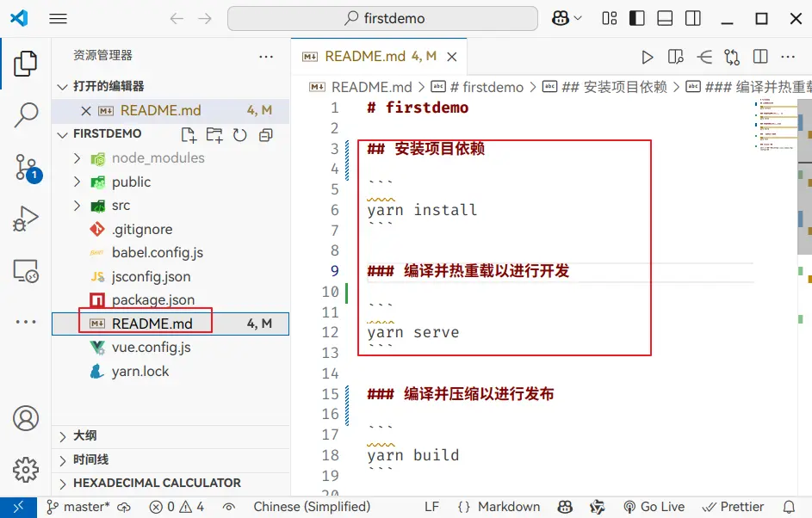Expand the public folder

click(x=77, y=182)
